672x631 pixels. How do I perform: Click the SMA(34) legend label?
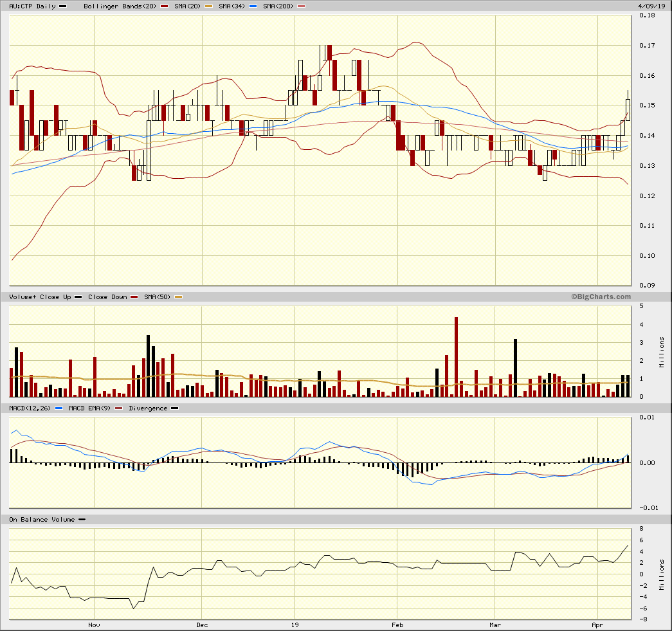(232, 6)
